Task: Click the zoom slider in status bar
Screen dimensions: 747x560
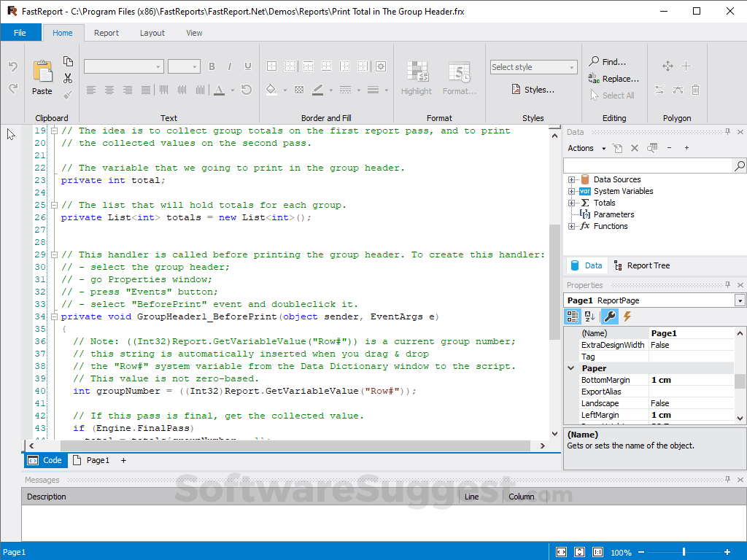Action: 684,552
